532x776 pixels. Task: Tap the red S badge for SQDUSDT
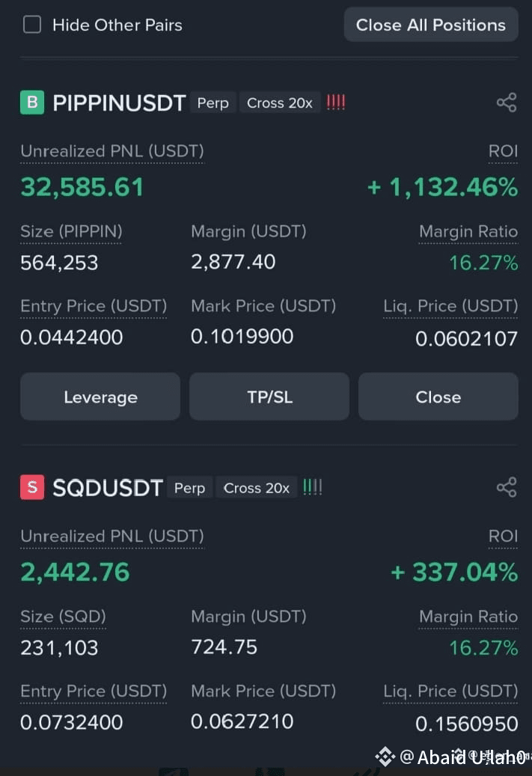click(32, 487)
